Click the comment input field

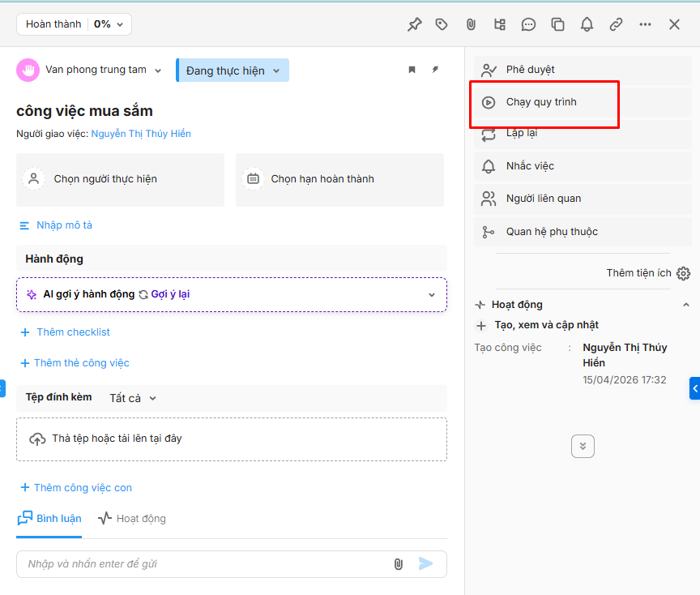coord(203,564)
